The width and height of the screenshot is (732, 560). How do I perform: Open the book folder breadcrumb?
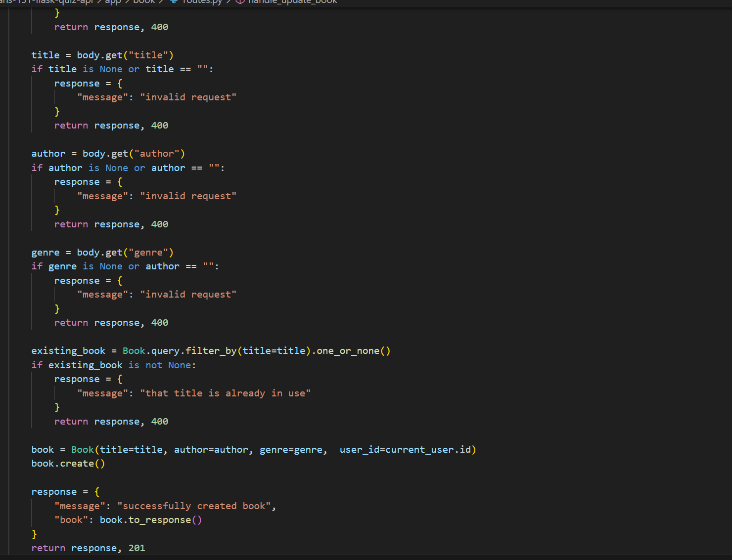[143, 2]
